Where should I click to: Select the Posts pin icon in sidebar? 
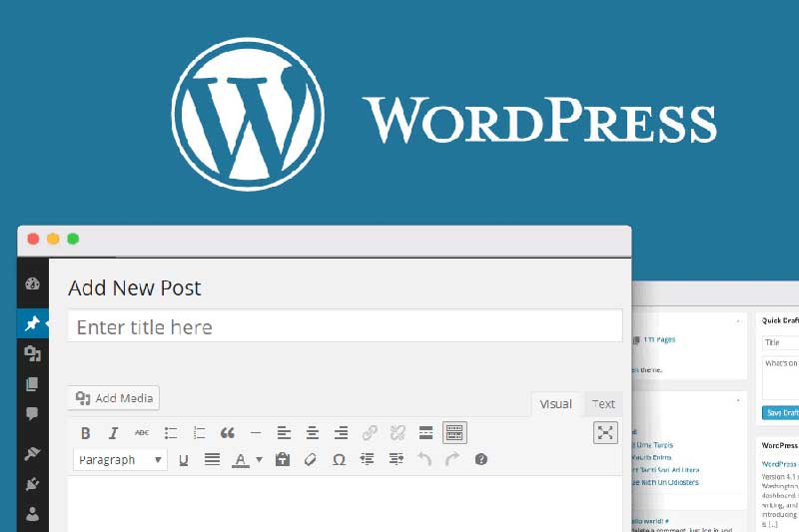33,323
